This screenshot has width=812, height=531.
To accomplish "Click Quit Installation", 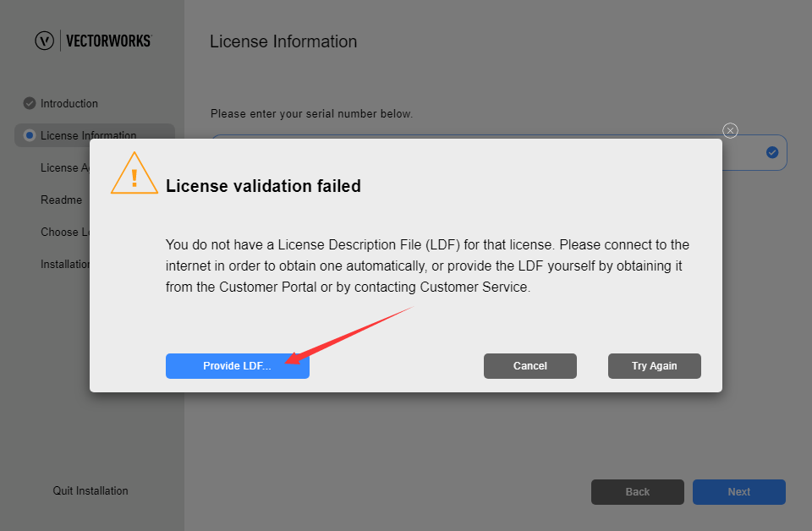I will point(91,490).
